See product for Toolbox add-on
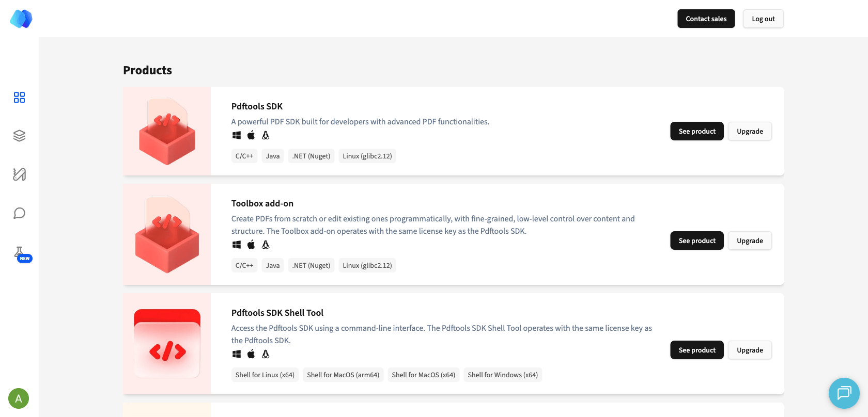868x417 pixels. click(x=697, y=240)
